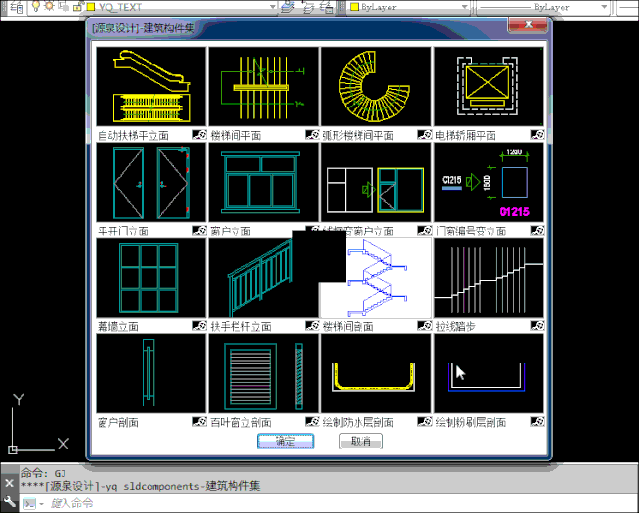Viewport: 639px width, 513px height.
Task: Toggle the layer lock padlock icon
Action: point(77,7)
